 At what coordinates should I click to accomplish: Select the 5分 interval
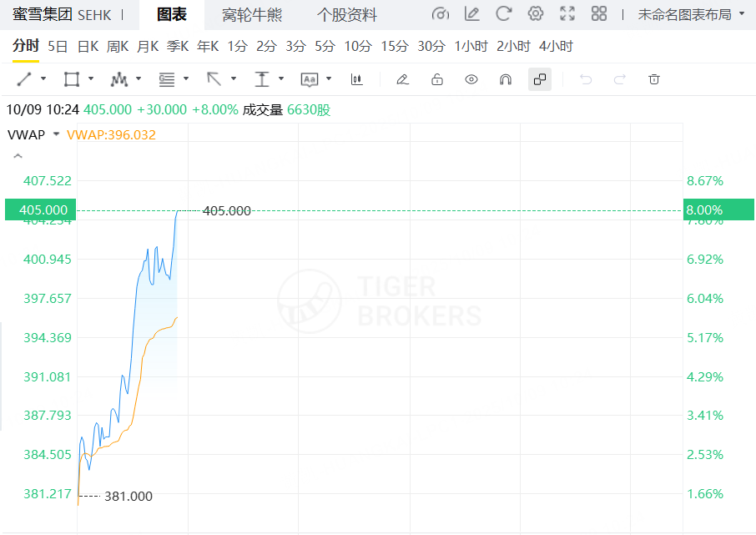click(x=325, y=46)
